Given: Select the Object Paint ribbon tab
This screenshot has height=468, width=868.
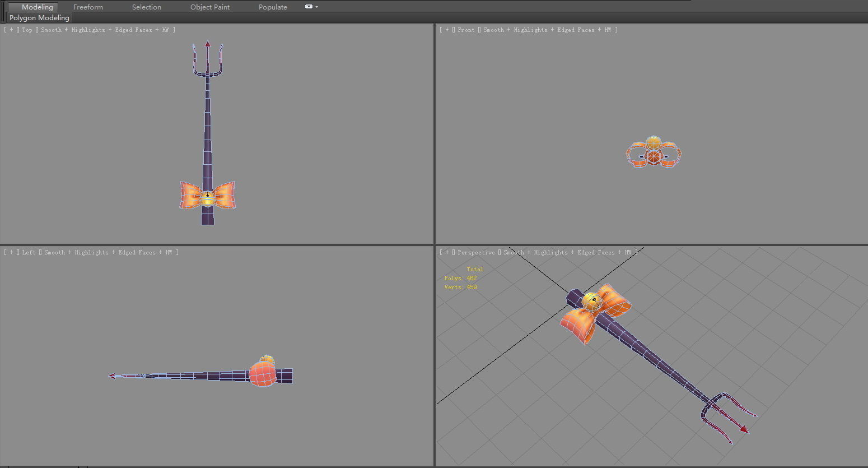Looking at the screenshot, I should point(210,7).
